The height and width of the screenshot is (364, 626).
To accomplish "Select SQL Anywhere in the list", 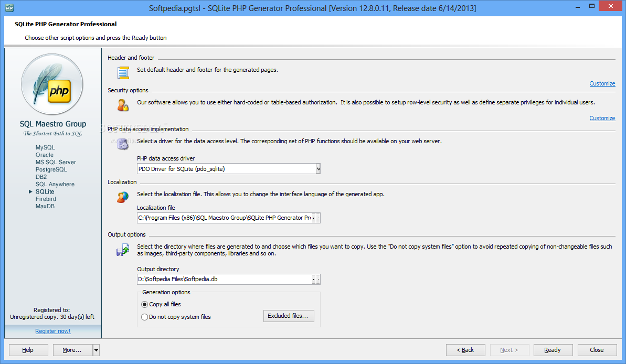I will point(55,185).
